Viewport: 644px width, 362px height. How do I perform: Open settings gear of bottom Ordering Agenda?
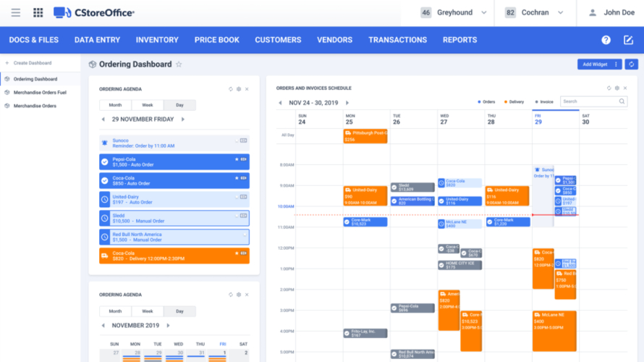click(x=239, y=295)
